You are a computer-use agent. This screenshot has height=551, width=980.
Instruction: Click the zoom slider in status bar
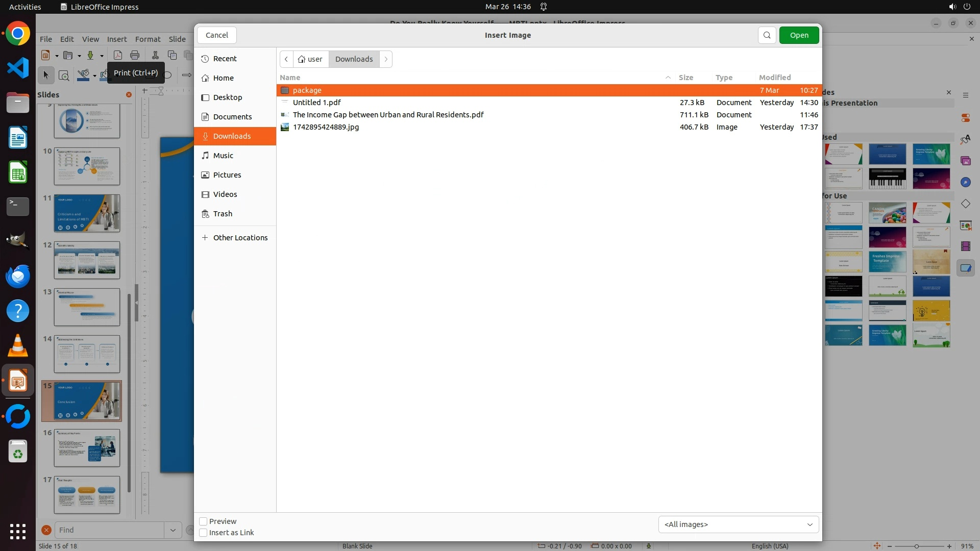(x=916, y=546)
